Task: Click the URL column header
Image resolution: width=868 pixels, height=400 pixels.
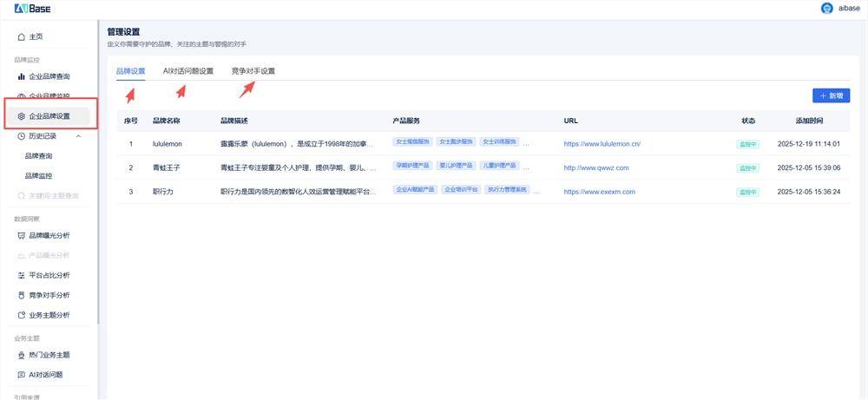Action: (x=571, y=121)
